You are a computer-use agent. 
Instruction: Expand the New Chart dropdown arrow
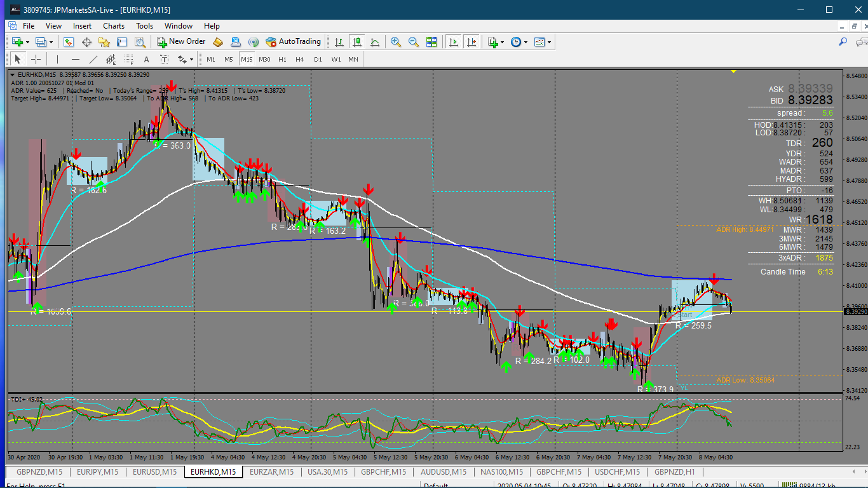coord(27,42)
